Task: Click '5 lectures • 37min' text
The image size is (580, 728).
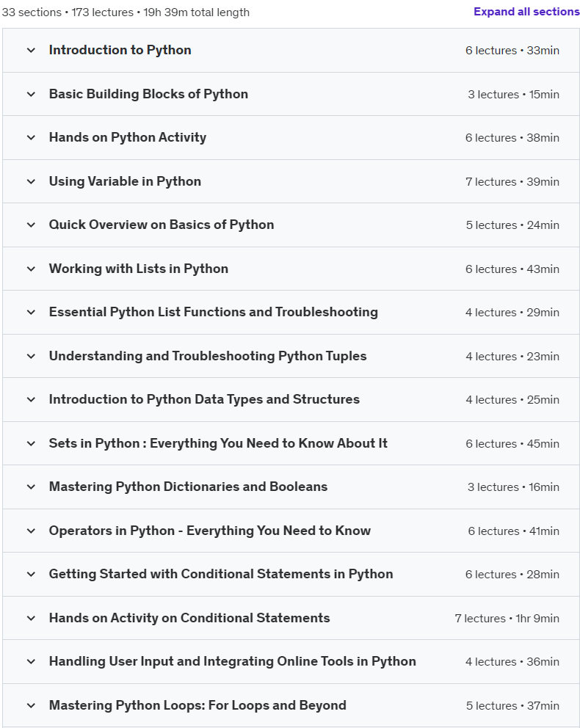Action: click(512, 706)
